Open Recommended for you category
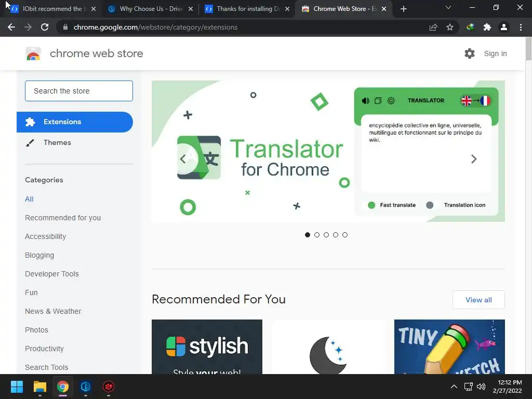This screenshot has width=532, height=399. [63, 218]
